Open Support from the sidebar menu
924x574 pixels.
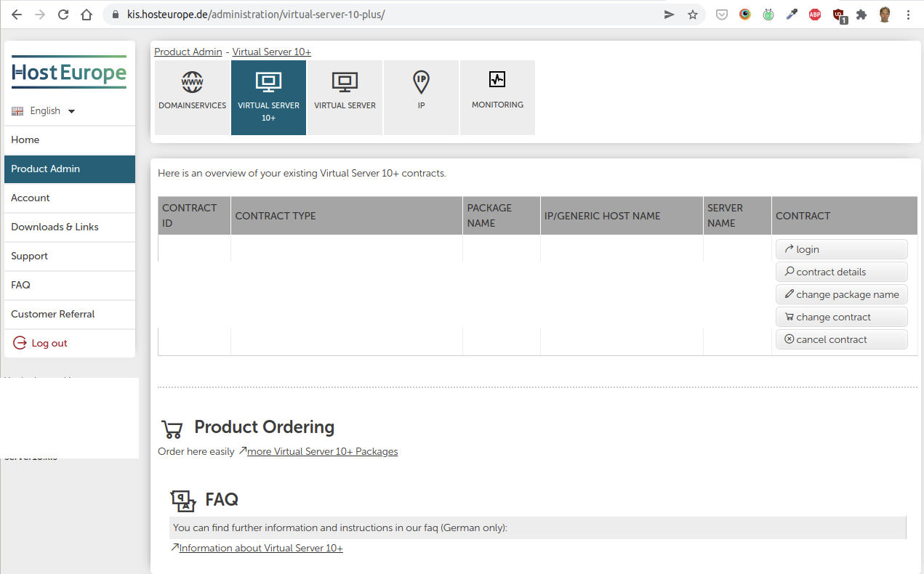[x=30, y=256]
